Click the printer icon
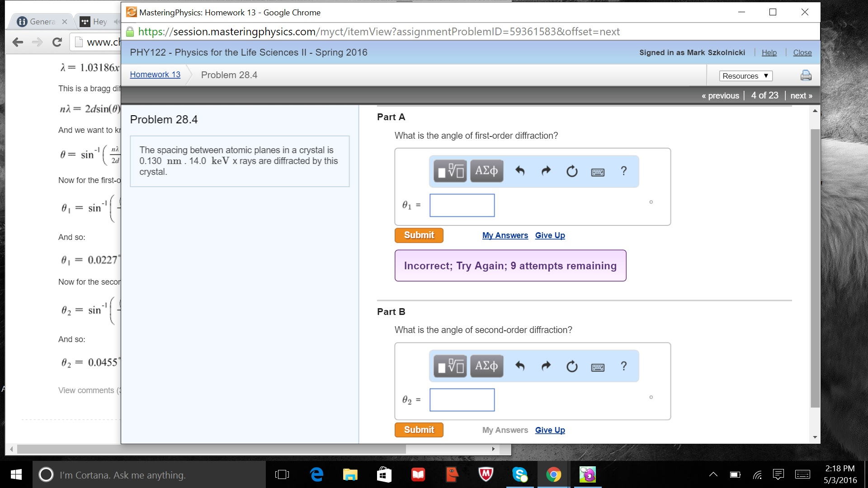Viewport: 868px width, 488px height. [x=806, y=75]
